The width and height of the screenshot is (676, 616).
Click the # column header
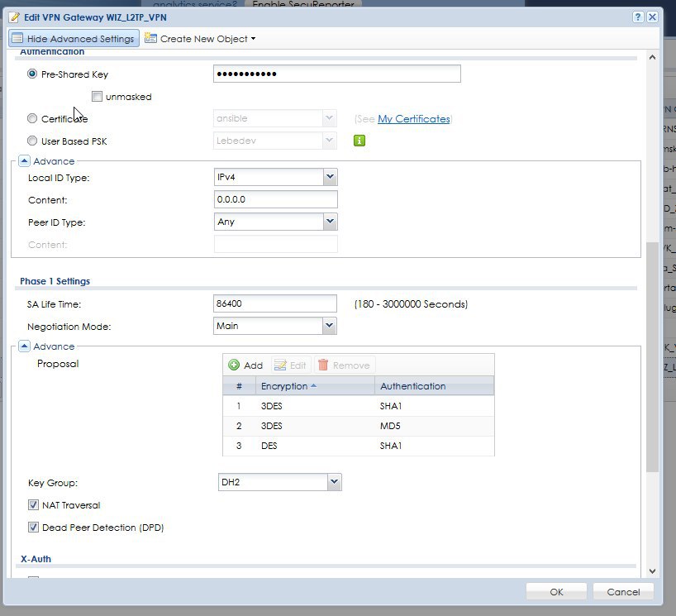click(240, 386)
